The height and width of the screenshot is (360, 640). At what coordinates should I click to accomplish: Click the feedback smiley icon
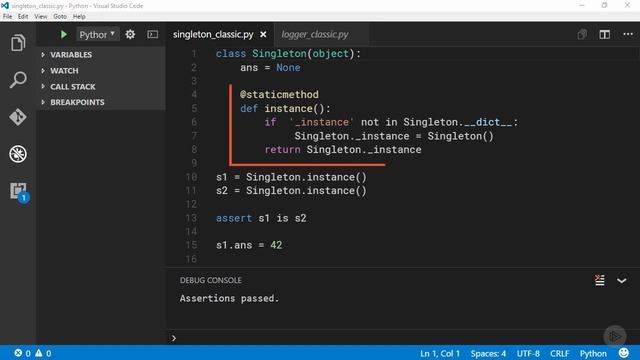[x=624, y=353]
